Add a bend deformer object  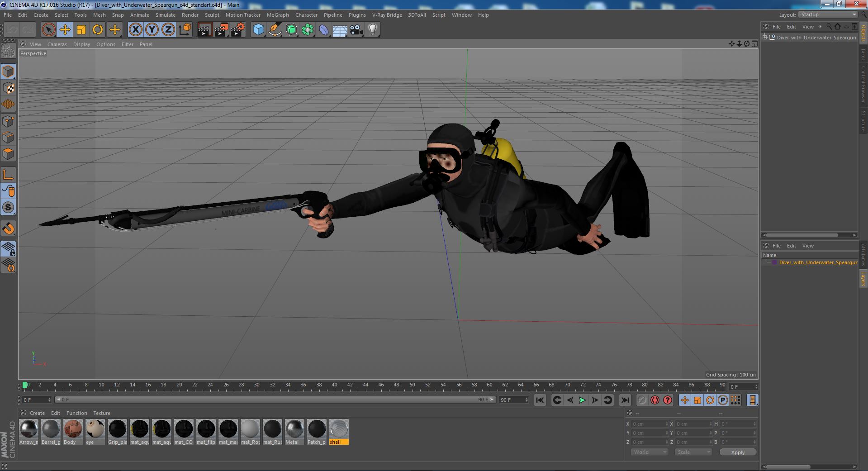click(x=324, y=30)
